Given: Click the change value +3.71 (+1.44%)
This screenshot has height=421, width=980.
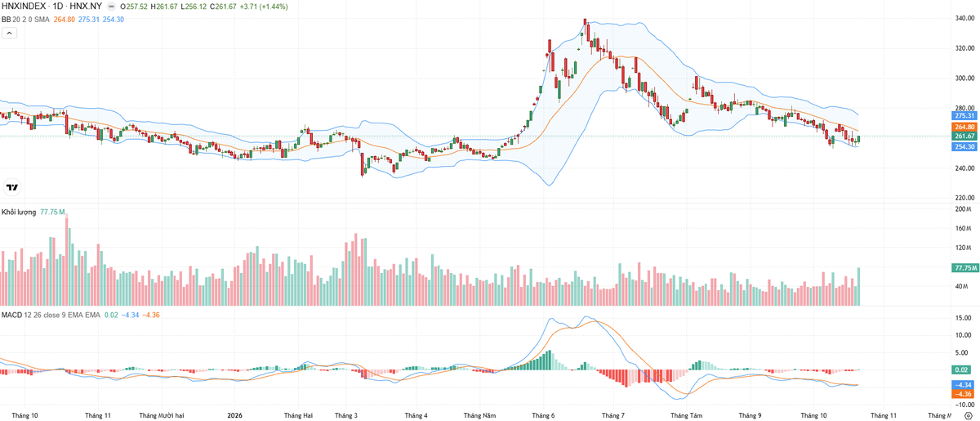Looking at the screenshot, I should [x=264, y=6].
